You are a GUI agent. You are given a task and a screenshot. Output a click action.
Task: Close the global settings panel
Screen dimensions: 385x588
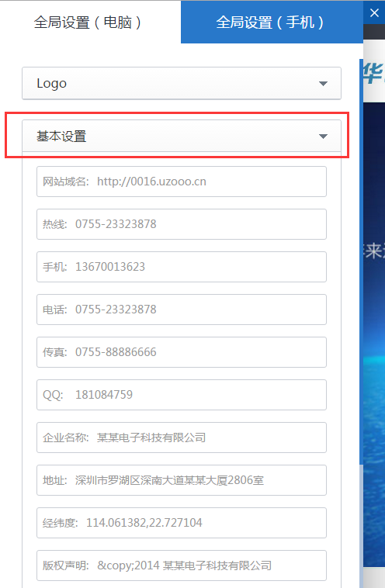374,12
